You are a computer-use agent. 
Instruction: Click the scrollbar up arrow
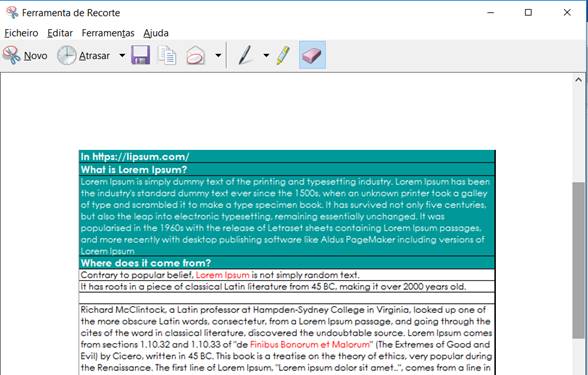point(578,80)
